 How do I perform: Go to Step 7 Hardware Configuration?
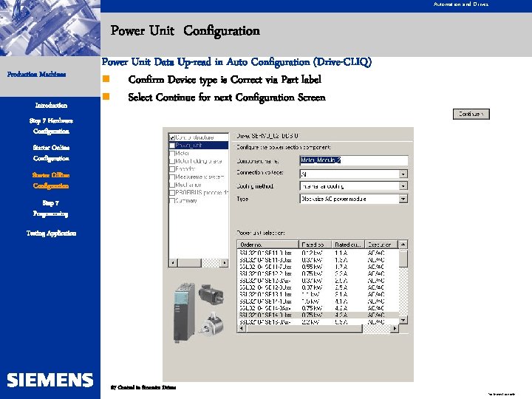tap(51, 126)
